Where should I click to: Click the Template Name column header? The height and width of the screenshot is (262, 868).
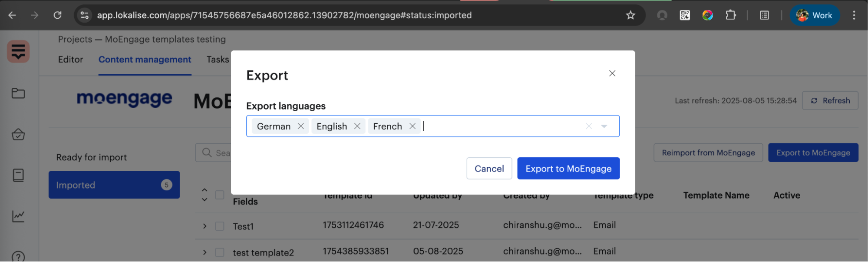(716, 195)
